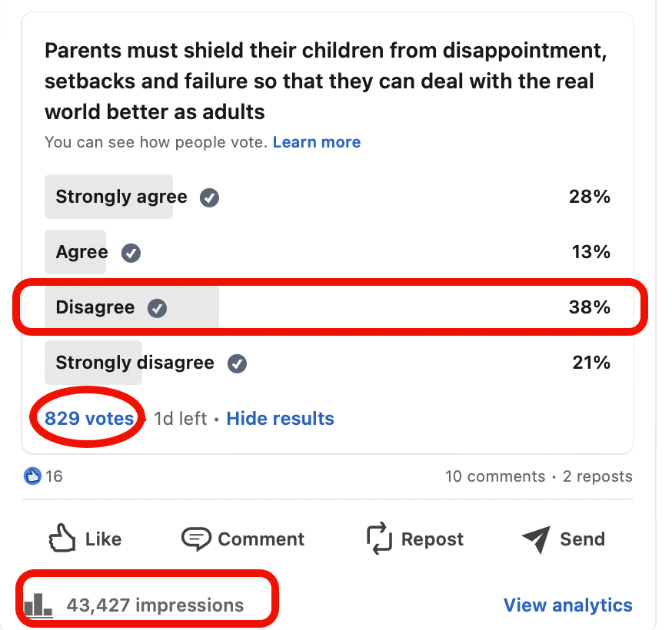The image size is (672, 630).
Task: Open View analytics for this post
Action: click(x=567, y=605)
